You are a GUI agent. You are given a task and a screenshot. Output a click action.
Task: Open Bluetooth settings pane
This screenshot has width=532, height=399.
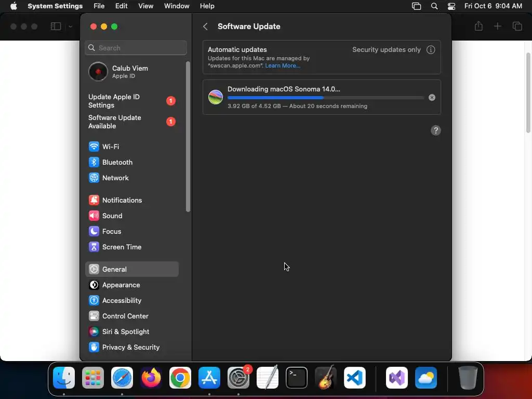[131, 162]
